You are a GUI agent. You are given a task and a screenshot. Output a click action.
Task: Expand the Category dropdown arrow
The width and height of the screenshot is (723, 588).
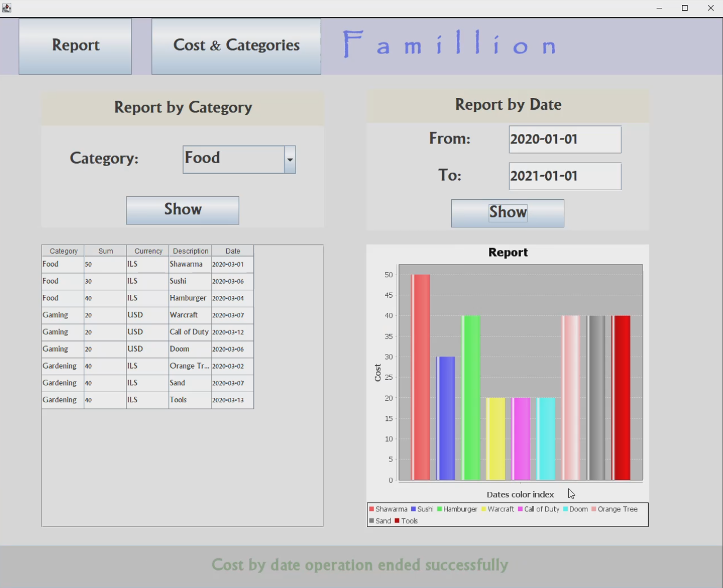(290, 159)
